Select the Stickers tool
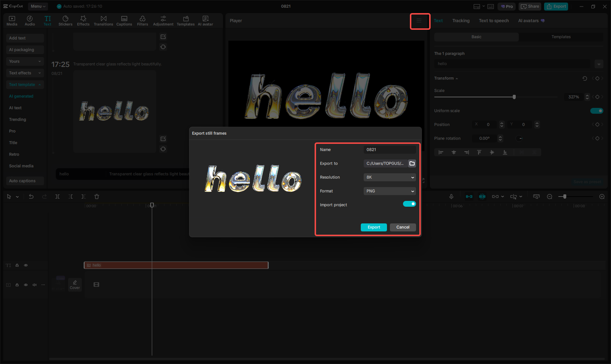611x364 pixels. pyautogui.click(x=65, y=20)
